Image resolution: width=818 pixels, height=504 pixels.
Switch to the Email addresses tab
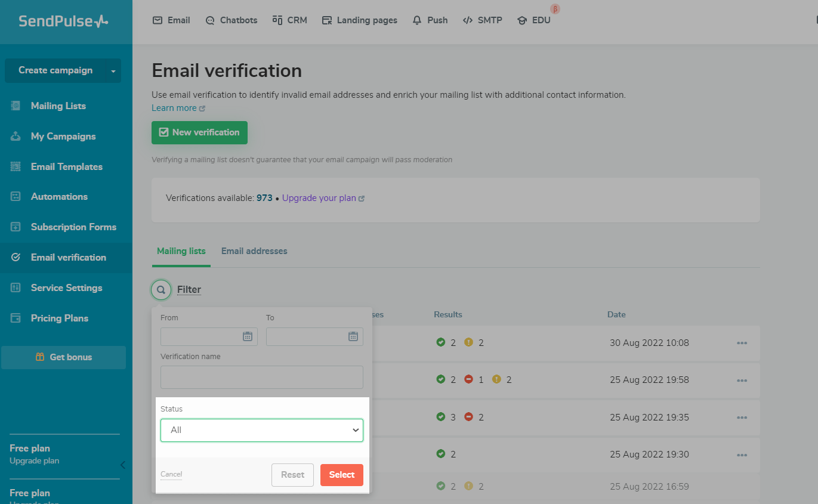[x=254, y=251]
